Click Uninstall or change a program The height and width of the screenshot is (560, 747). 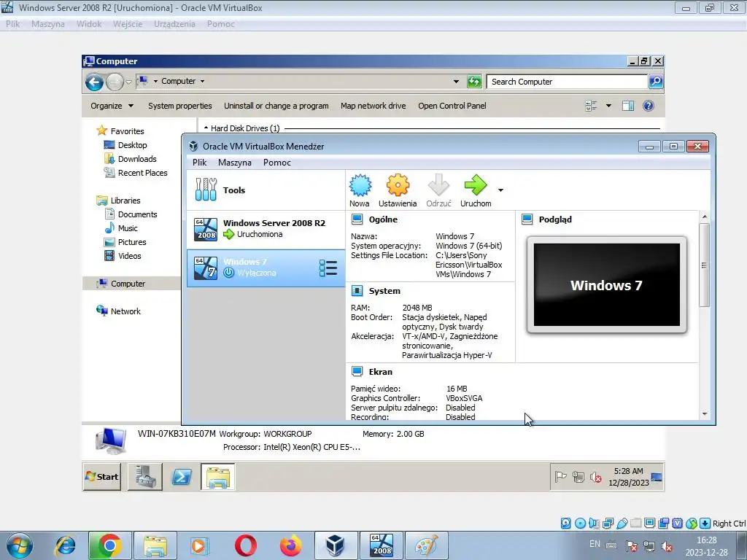[x=276, y=106]
